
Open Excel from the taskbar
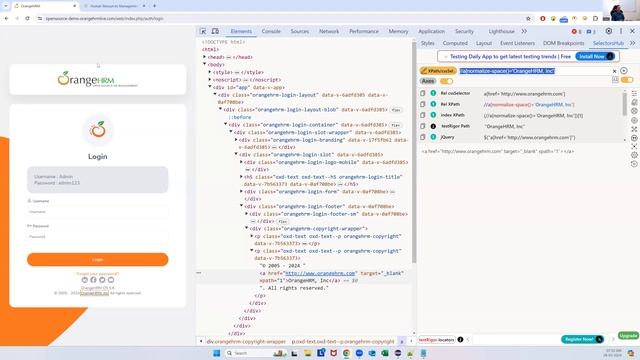[385, 353]
